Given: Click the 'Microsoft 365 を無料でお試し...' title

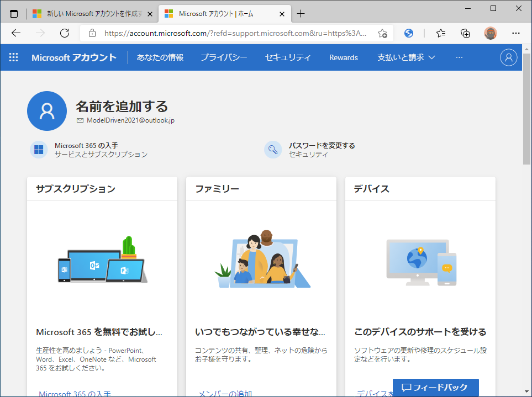Looking at the screenshot, I should coord(99,332).
